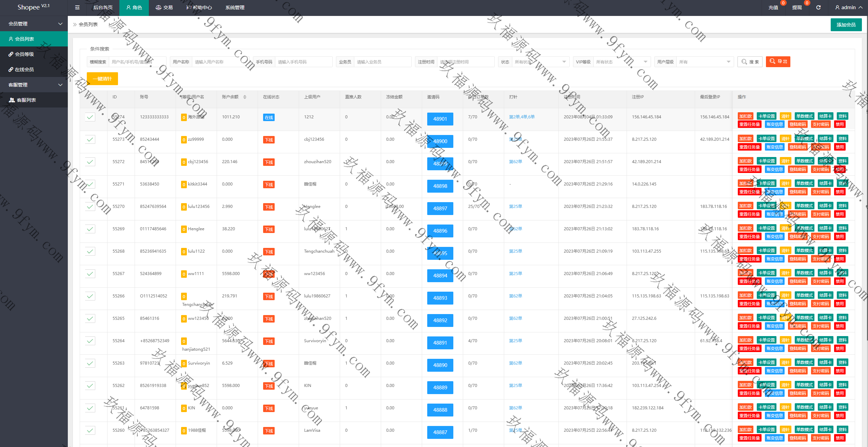The width and height of the screenshot is (868, 447).
Task: Open 客服列表 sidebar item
Action: 26,100
